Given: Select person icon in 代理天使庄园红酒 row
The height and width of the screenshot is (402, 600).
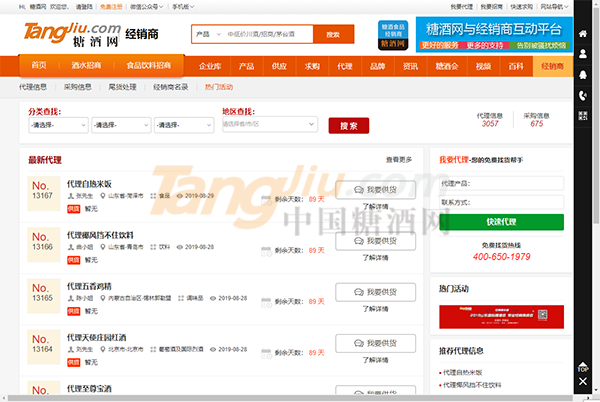Looking at the screenshot, I should (x=70, y=350).
